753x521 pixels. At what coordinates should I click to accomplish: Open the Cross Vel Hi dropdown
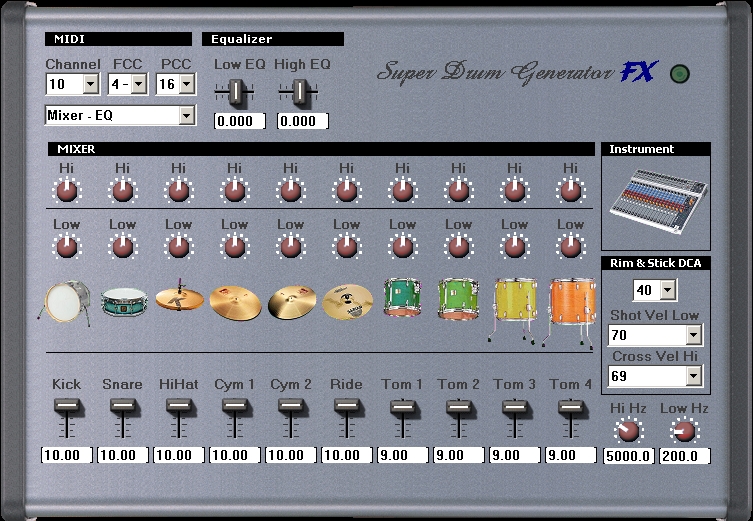(x=693, y=376)
